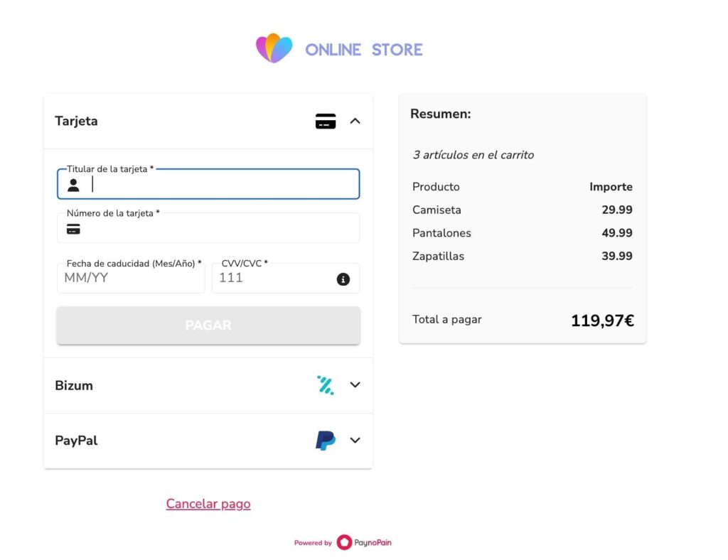Select the Tarjeta payment method header
Image resolution: width=728 pixels, height=560 pixels.
click(x=77, y=122)
